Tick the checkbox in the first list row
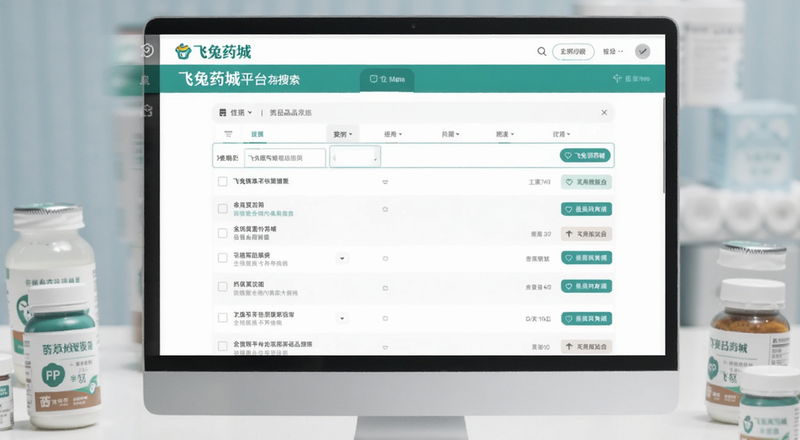800x440 pixels. (x=222, y=182)
